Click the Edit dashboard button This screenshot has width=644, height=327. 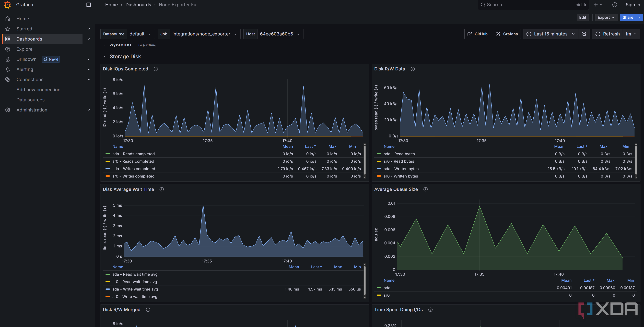582,18
